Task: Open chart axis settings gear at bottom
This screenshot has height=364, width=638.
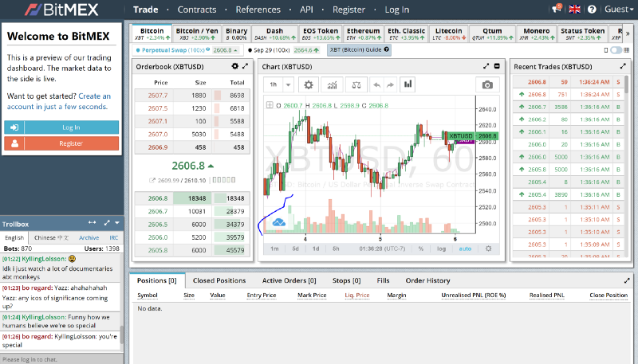Action: pos(488,249)
